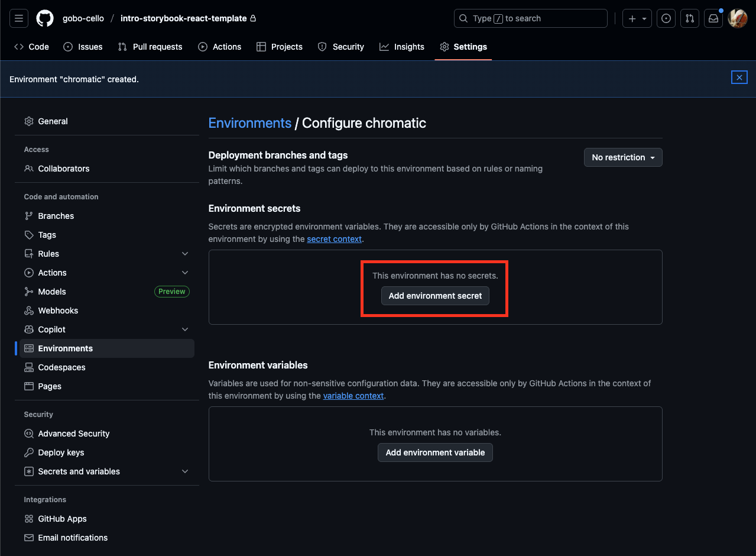Click the Environments breadcrumb link

pos(250,123)
